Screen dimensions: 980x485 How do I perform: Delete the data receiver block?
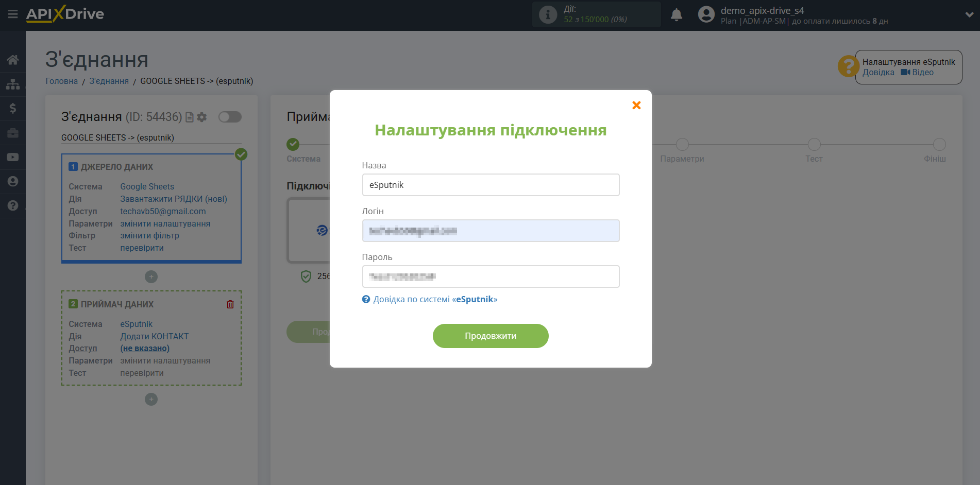pyautogui.click(x=230, y=304)
